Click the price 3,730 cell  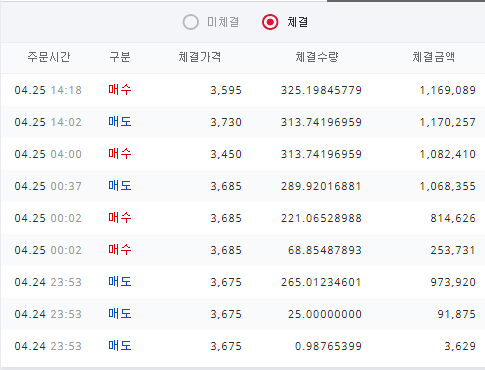[226, 122]
